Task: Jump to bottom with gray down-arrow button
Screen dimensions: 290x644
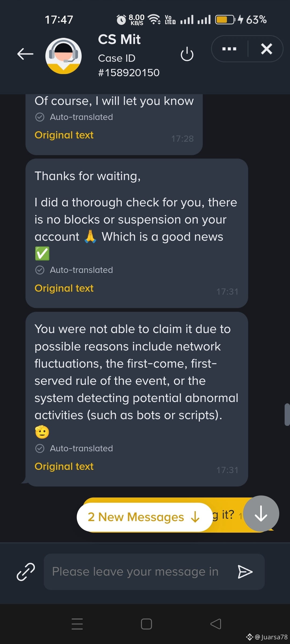Action: coord(261,514)
